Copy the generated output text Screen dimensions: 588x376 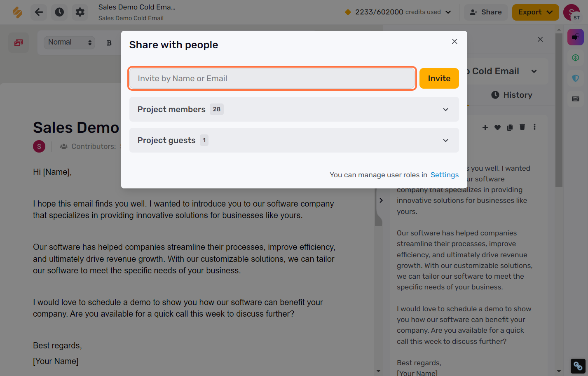pos(510,127)
